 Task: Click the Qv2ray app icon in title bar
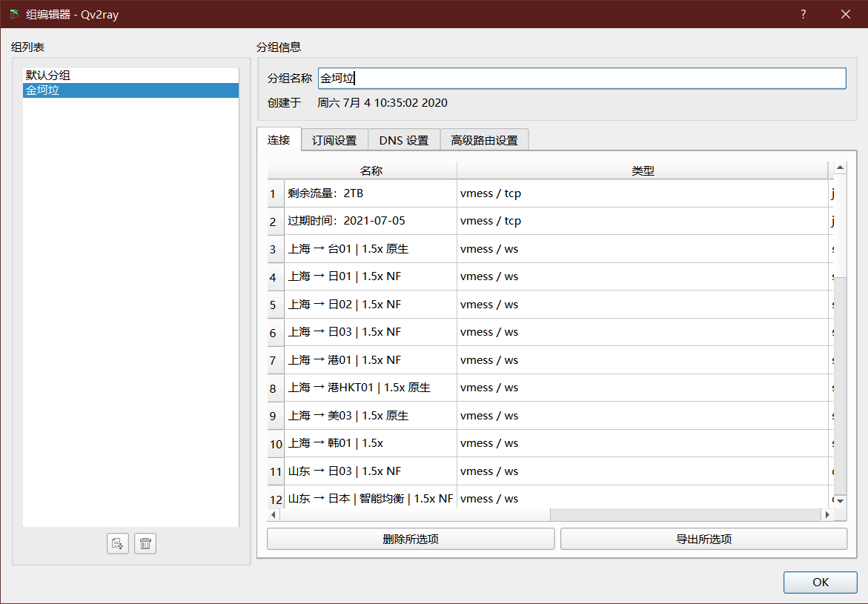tap(14, 14)
